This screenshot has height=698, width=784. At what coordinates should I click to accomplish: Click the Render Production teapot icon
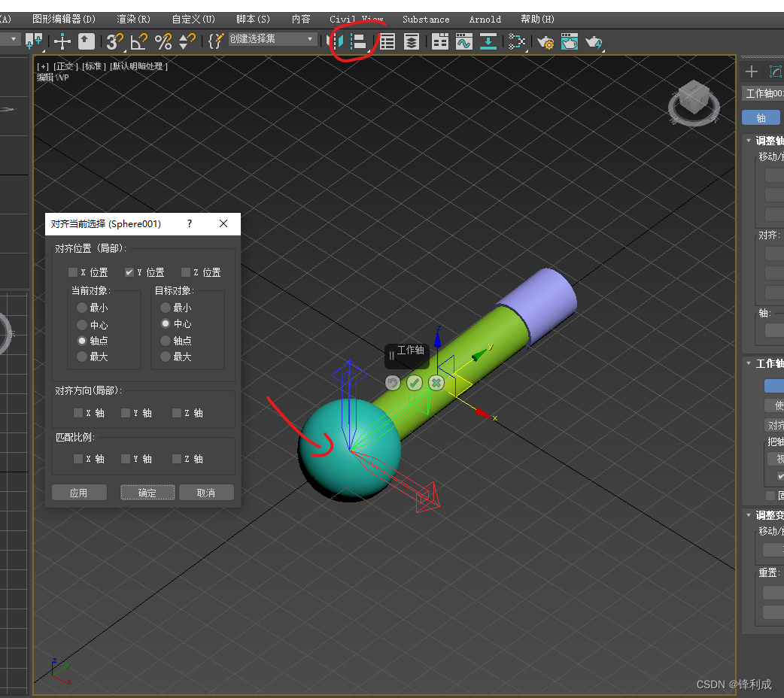pos(594,42)
